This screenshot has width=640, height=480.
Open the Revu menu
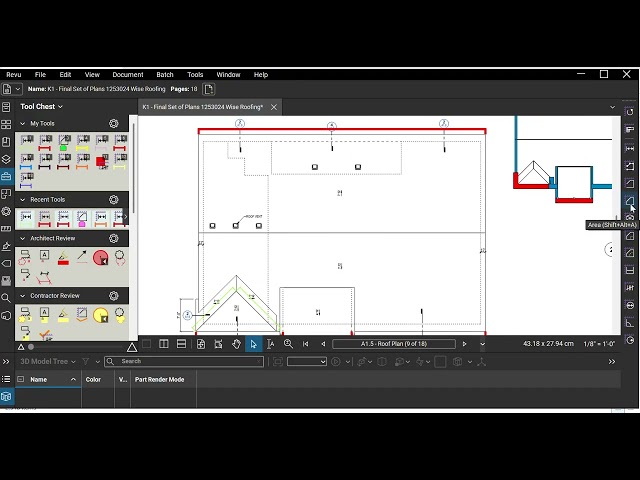coord(13,75)
